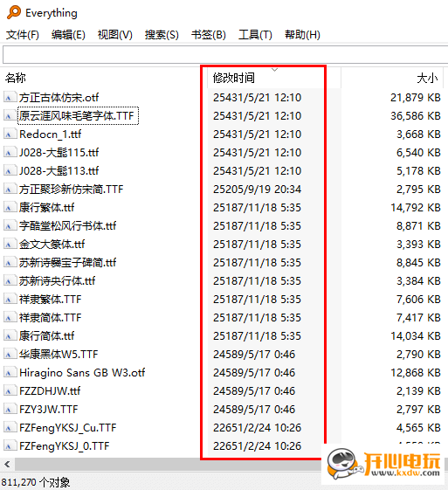Click the font icon of 原云涯风味毛笔字体.TTF
Image resolution: width=448 pixels, height=490 pixels.
(10, 115)
